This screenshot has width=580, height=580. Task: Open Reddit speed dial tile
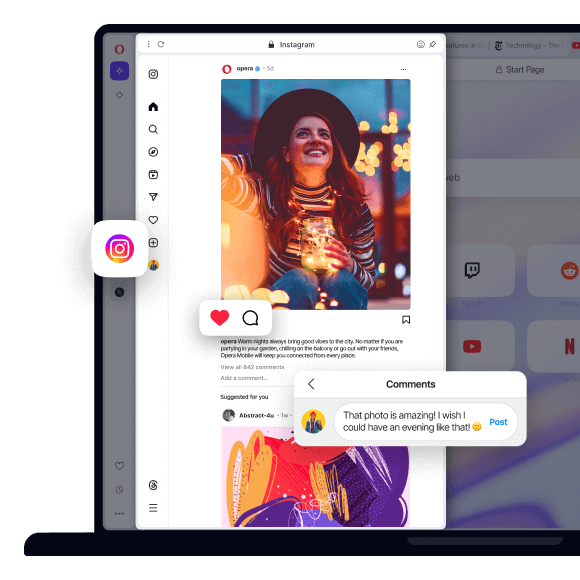pyautogui.click(x=553, y=270)
